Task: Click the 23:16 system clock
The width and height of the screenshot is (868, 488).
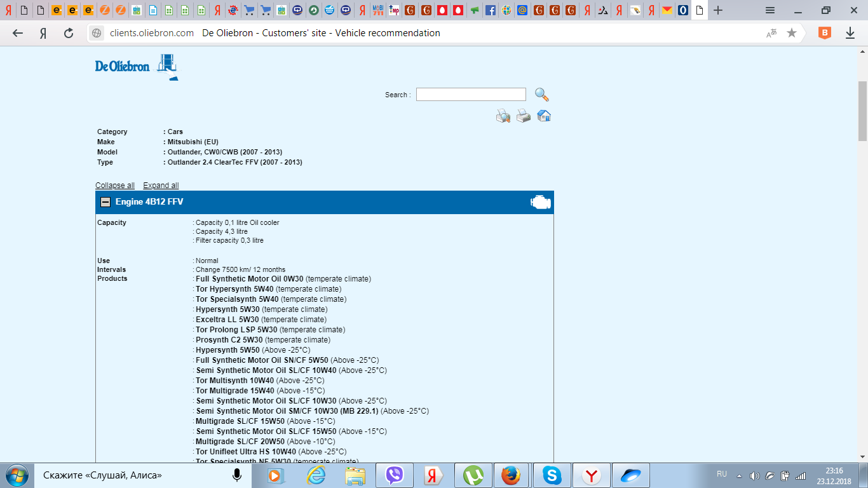Action: (834, 470)
